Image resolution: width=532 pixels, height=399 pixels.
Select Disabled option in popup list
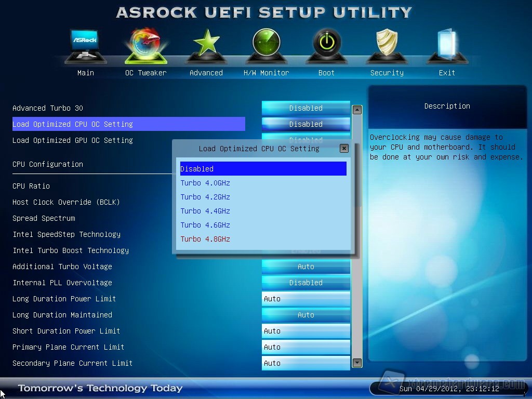(263, 169)
